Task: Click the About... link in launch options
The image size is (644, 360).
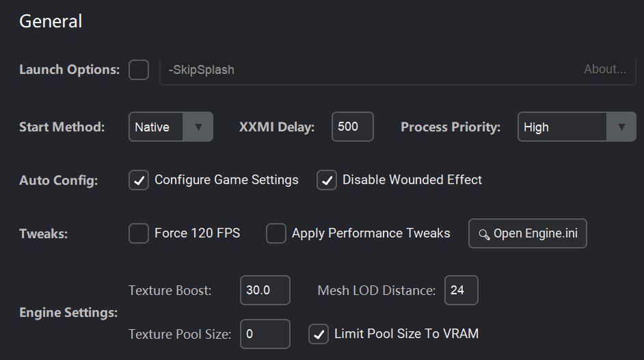Action: (605, 69)
